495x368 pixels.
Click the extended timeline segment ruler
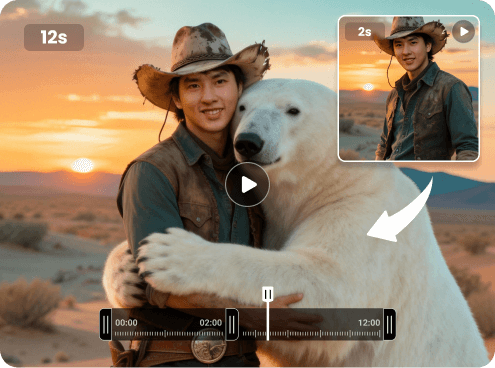(x=311, y=333)
